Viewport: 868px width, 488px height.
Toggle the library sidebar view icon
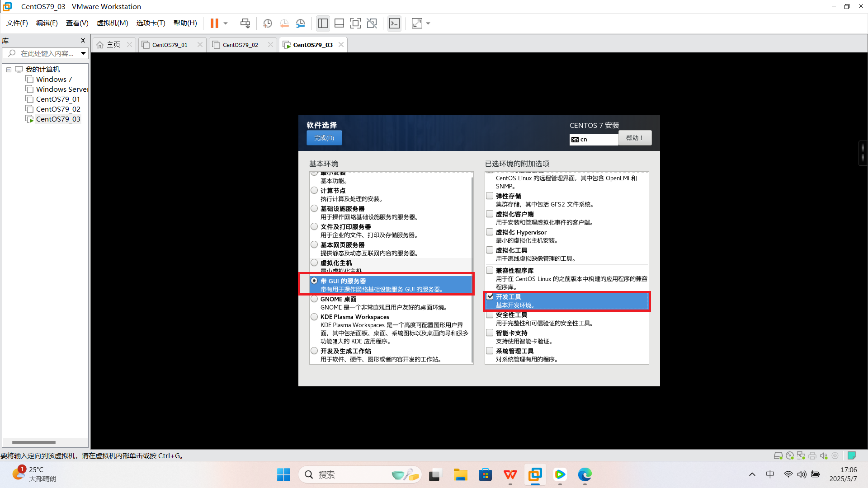pyautogui.click(x=323, y=23)
